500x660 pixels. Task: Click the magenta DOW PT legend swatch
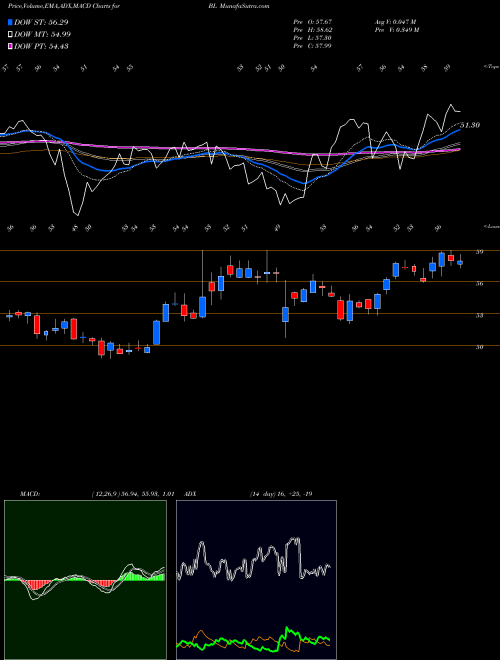[x=10, y=46]
